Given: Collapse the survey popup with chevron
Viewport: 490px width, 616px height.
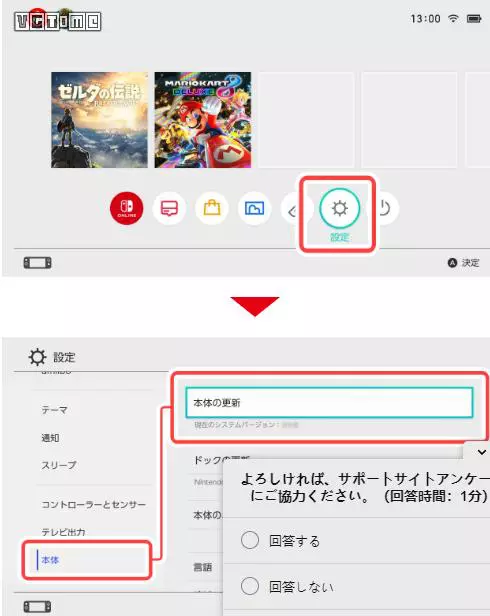Looking at the screenshot, I should click(482, 452).
